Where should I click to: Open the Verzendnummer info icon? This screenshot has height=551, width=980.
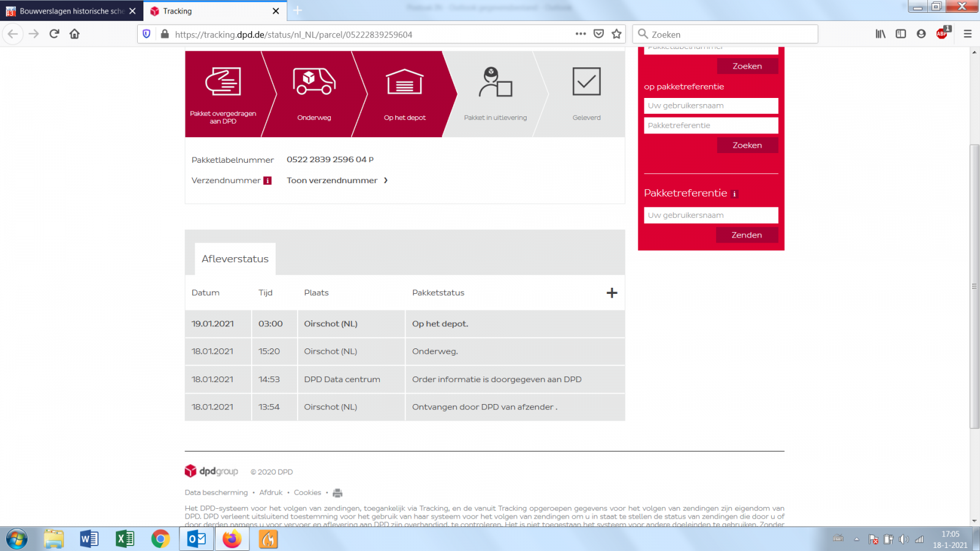pyautogui.click(x=267, y=181)
